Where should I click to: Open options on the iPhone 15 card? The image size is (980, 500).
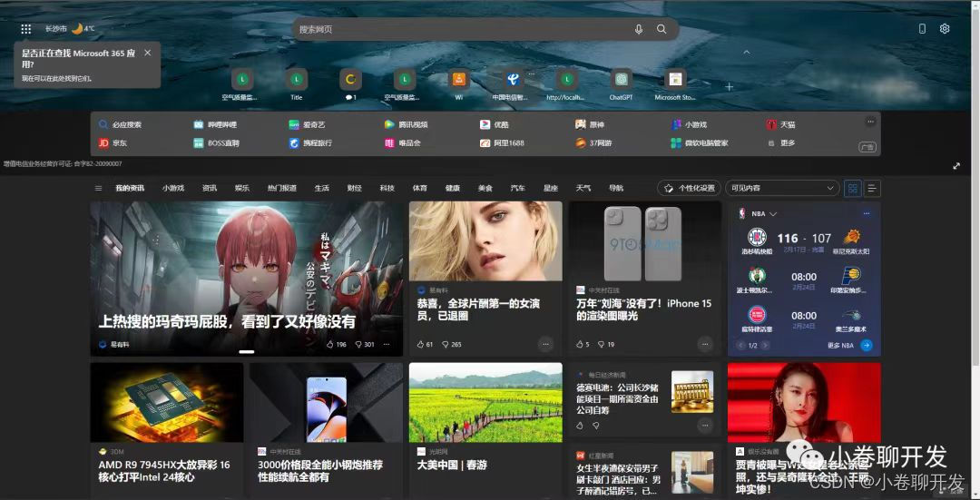(x=705, y=344)
